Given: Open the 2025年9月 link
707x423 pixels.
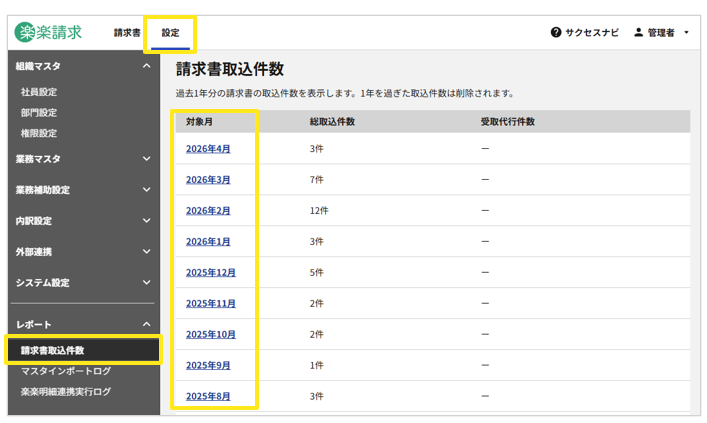Looking at the screenshot, I should coord(208,366).
